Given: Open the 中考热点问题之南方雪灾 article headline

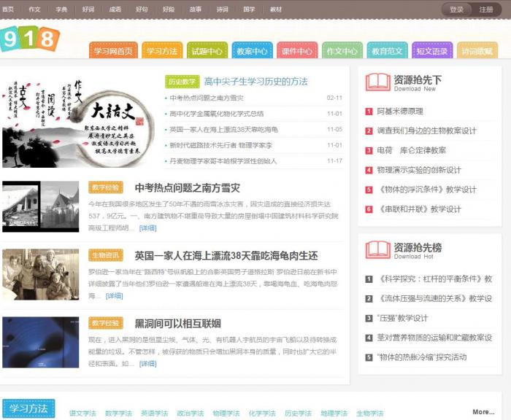Looking at the screenshot, I should [x=187, y=188].
